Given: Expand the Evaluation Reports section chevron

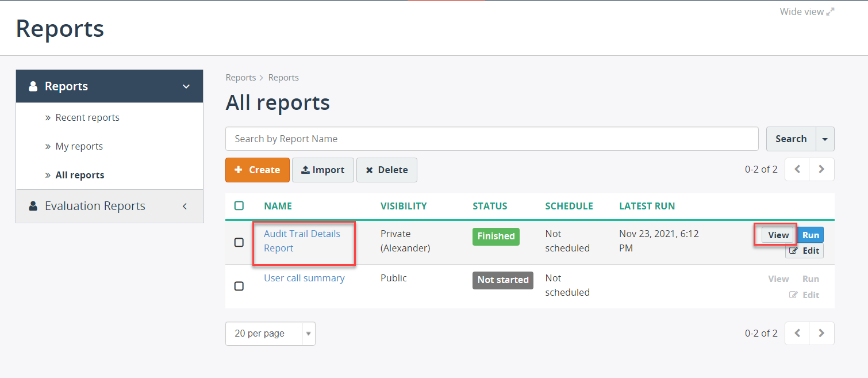Looking at the screenshot, I should coord(185,206).
